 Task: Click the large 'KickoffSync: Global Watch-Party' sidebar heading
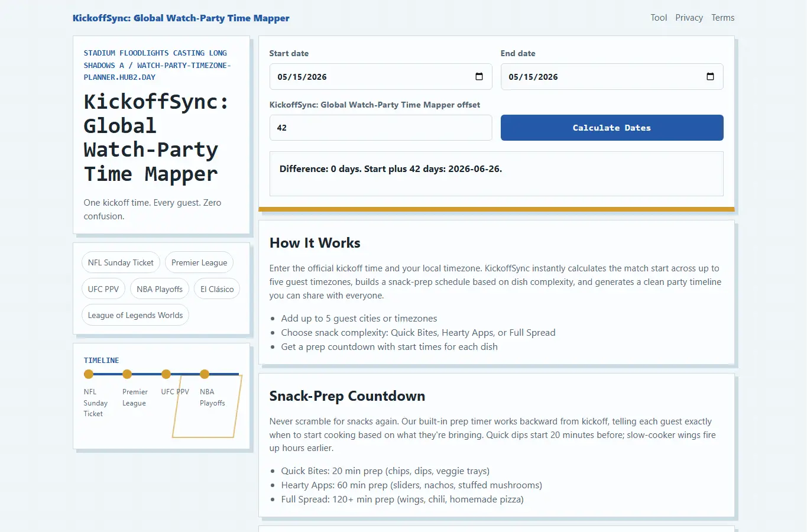click(157, 138)
